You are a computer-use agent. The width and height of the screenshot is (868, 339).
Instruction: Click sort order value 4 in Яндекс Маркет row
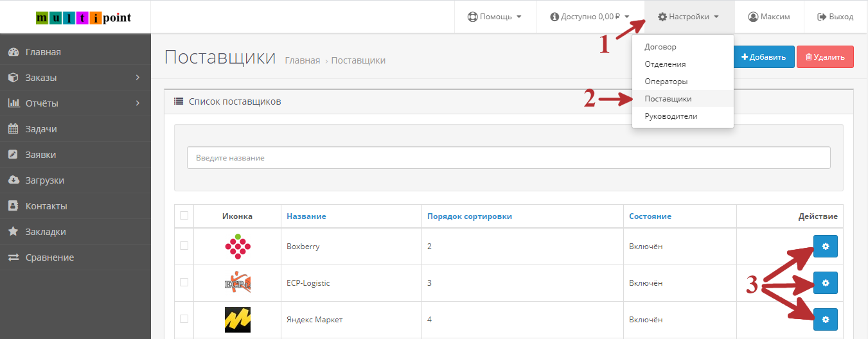(430, 320)
